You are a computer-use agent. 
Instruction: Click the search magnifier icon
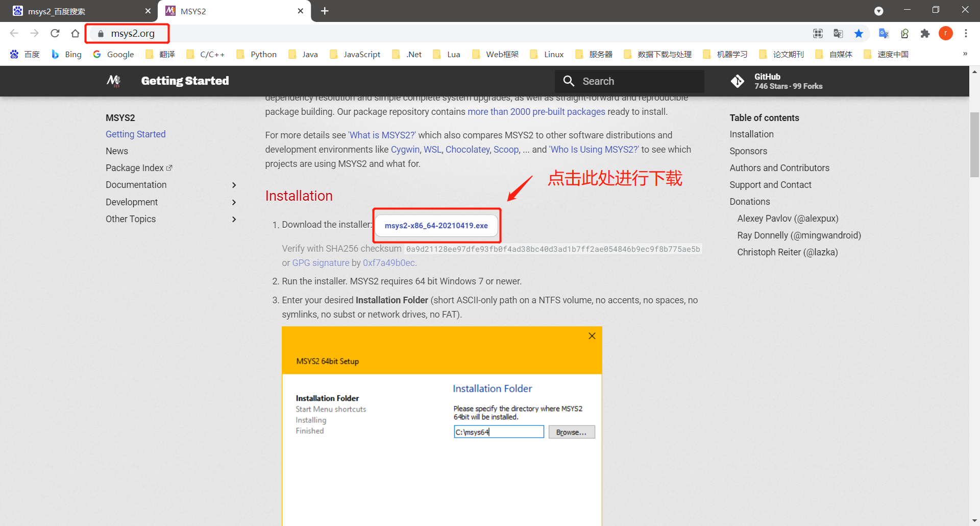(x=569, y=81)
